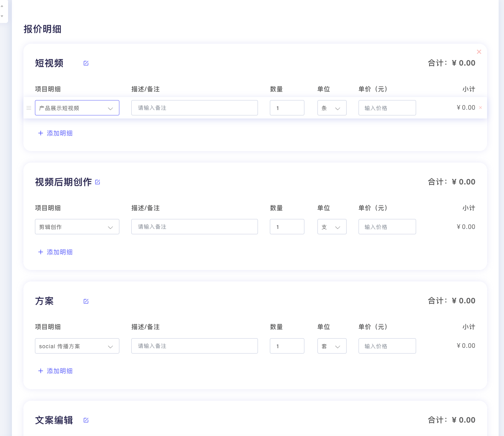Open the 支 unit dropdown

coord(332,227)
